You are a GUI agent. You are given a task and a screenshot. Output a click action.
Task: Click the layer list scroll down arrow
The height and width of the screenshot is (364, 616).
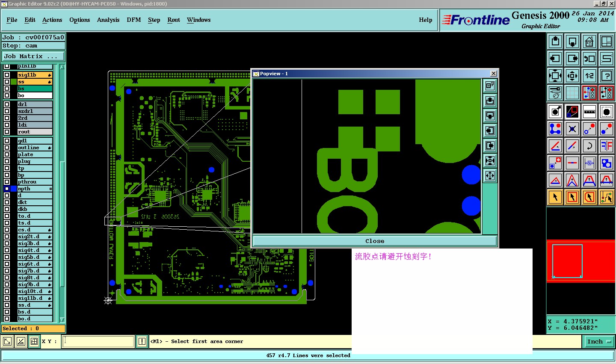62,320
